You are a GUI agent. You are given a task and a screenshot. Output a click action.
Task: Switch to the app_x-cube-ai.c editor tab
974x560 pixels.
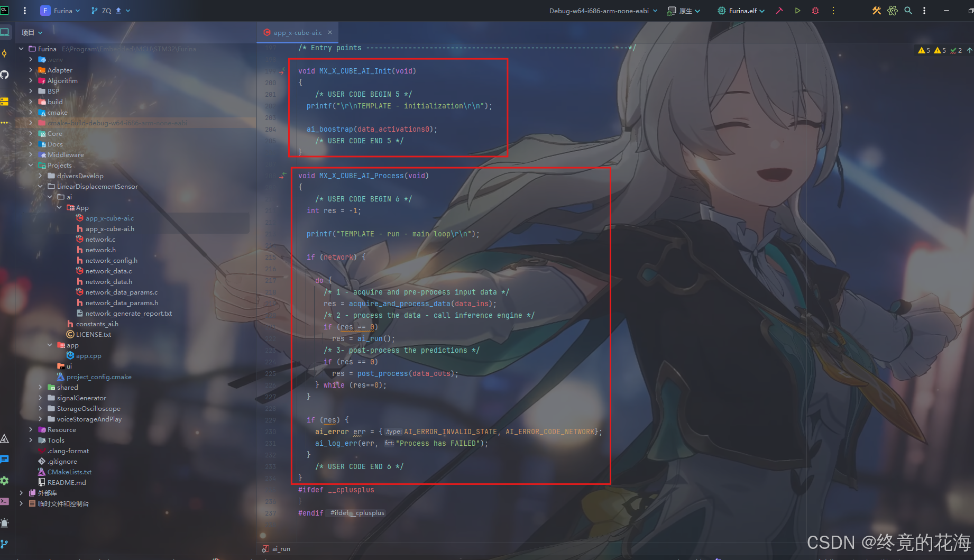point(298,33)
